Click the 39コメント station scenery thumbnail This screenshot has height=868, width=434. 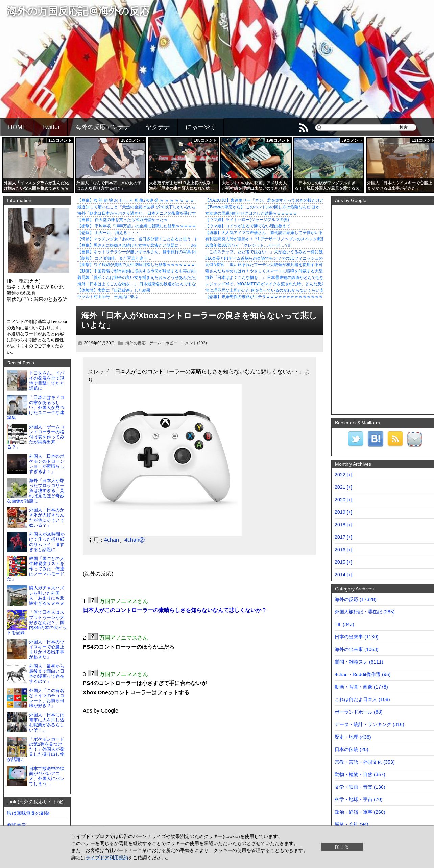click(329, 165)
